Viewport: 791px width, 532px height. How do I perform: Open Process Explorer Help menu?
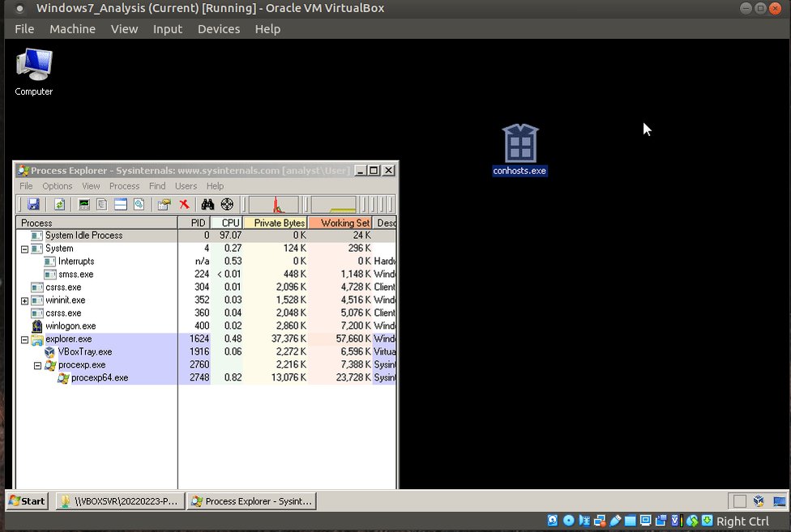click(x=215, y=186)
